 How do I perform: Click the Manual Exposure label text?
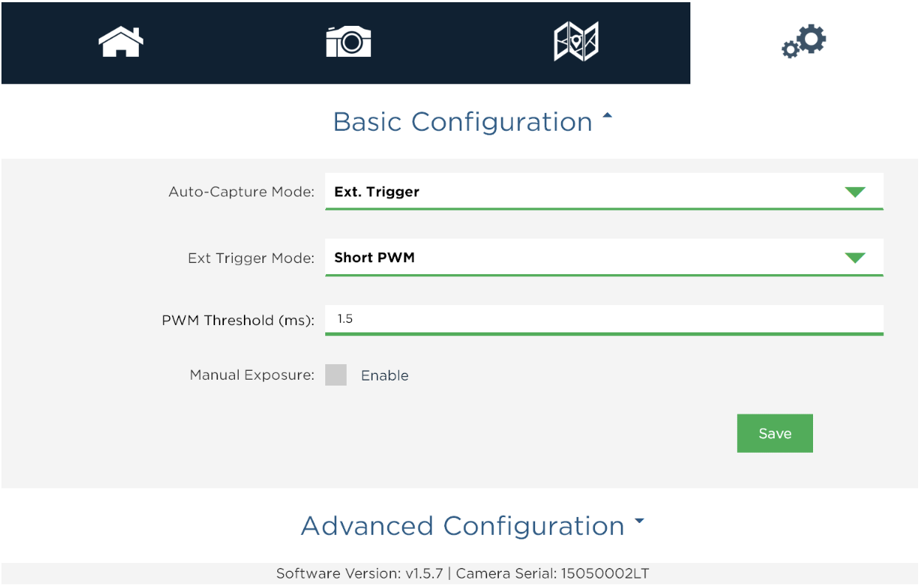[252, 375]
